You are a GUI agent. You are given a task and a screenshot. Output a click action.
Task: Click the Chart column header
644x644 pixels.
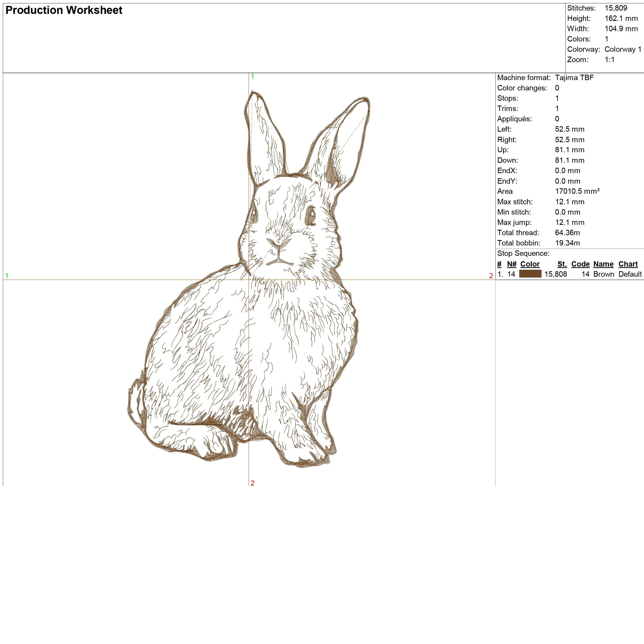point(628,264)
